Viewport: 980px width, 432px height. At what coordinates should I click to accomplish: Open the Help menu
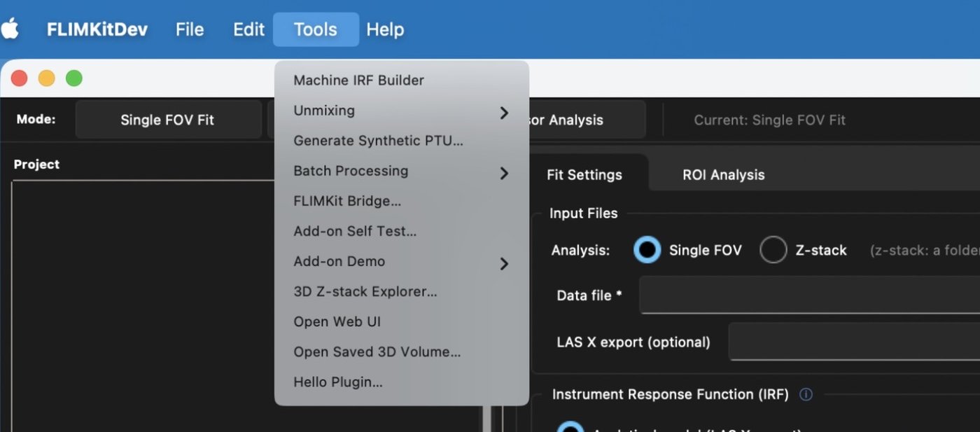[x=385, y=29]
